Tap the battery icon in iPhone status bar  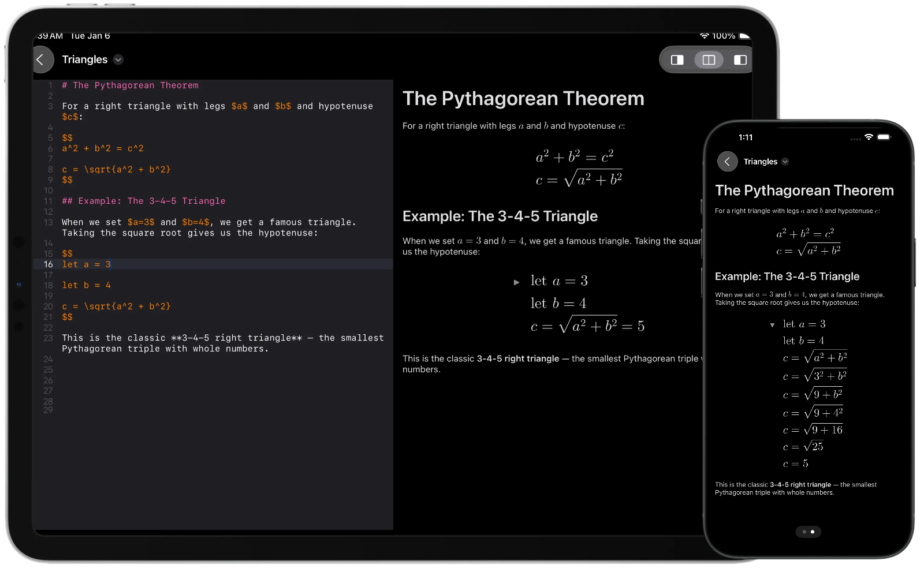click(x=884, y=137)
